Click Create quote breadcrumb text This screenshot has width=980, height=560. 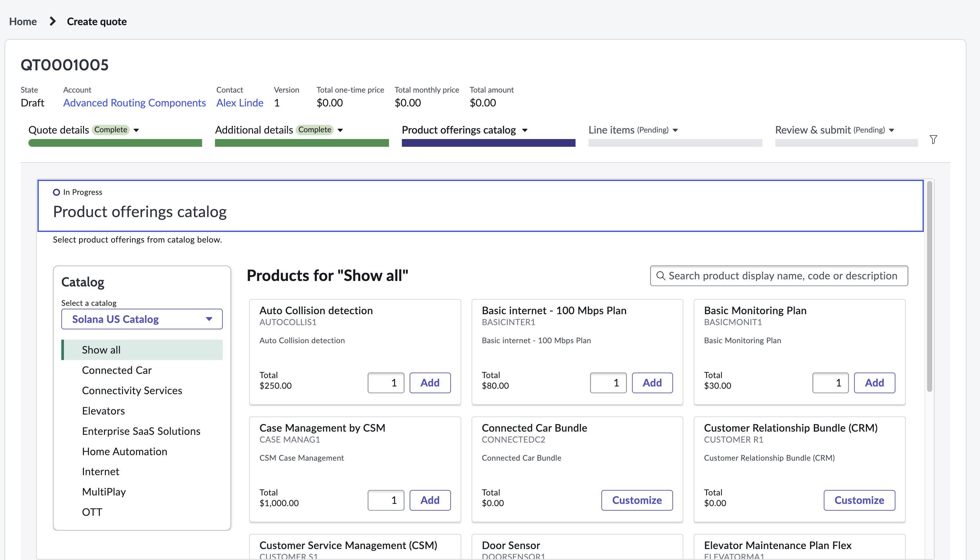(x=97, y=22)
